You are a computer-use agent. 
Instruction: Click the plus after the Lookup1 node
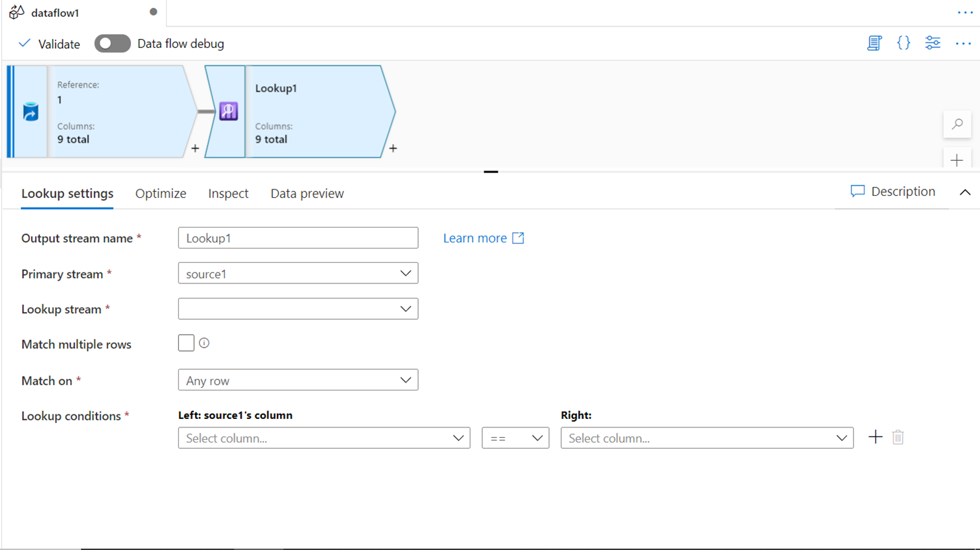(x=393, y=149)
